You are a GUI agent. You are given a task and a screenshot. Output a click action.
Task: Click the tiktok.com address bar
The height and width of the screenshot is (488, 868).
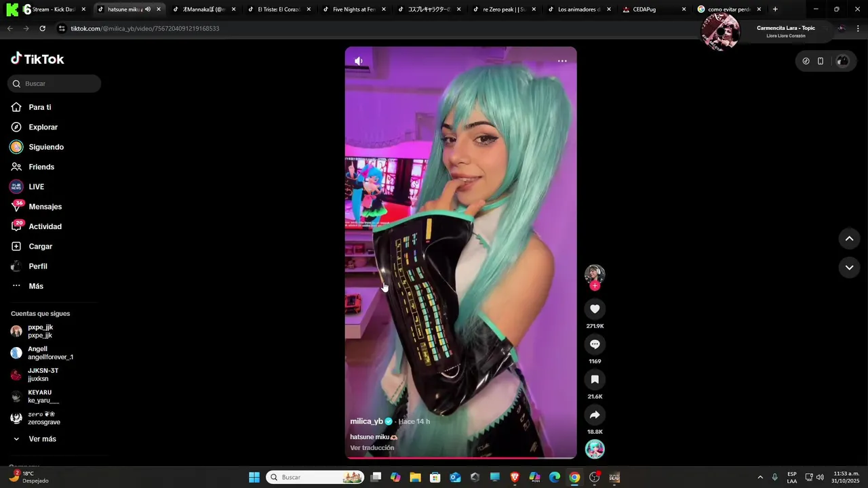(380, 28)
